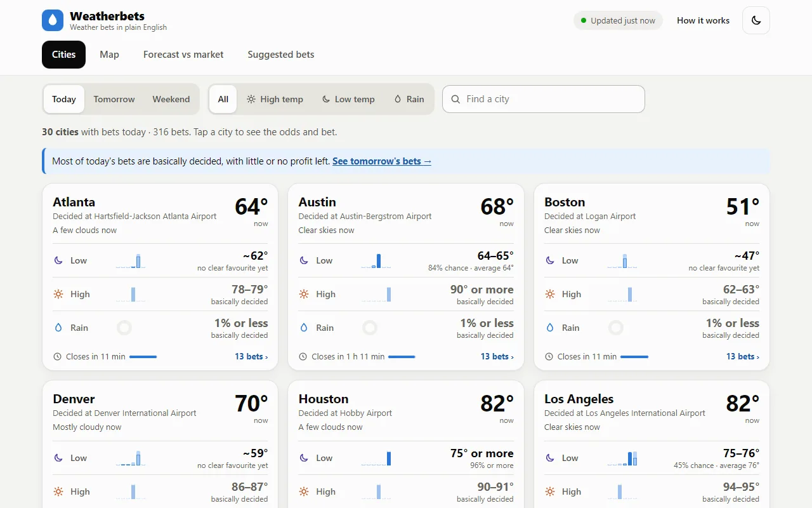Viewport: 812px width, 508px height.
Task: Filter bets by Low temp
Action: tap(348, 99)
